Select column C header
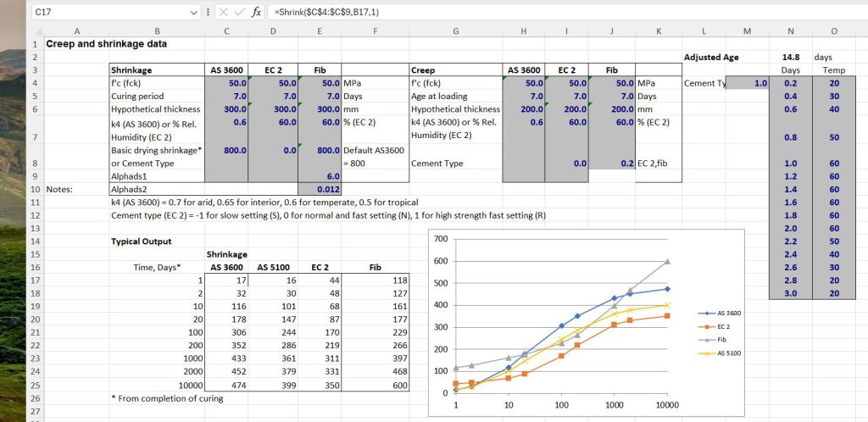 click(x=226, y=31)
